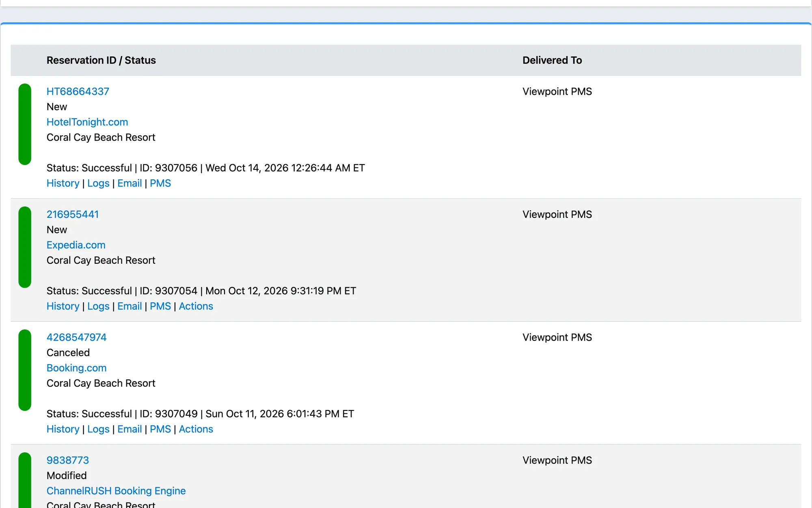
Task: Click the Canceled status text
Action: click(68, 353)
